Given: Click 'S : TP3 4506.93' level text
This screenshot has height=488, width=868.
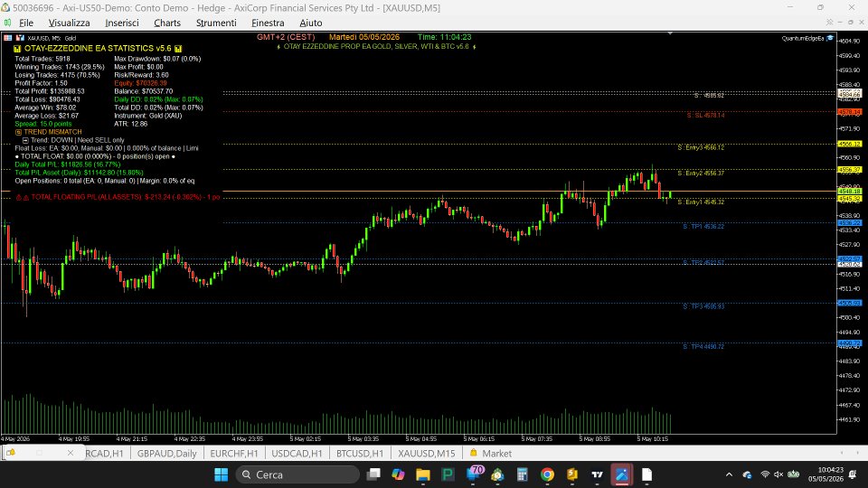Looking at the screenshot, I should click(x=703, y=306).
